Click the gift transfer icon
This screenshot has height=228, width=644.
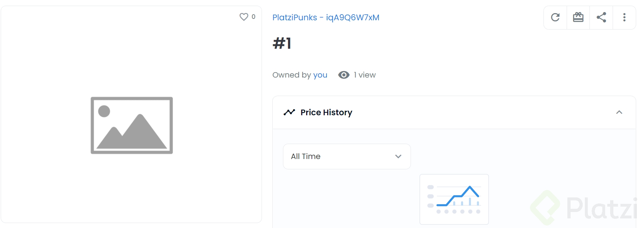point(578,17)
